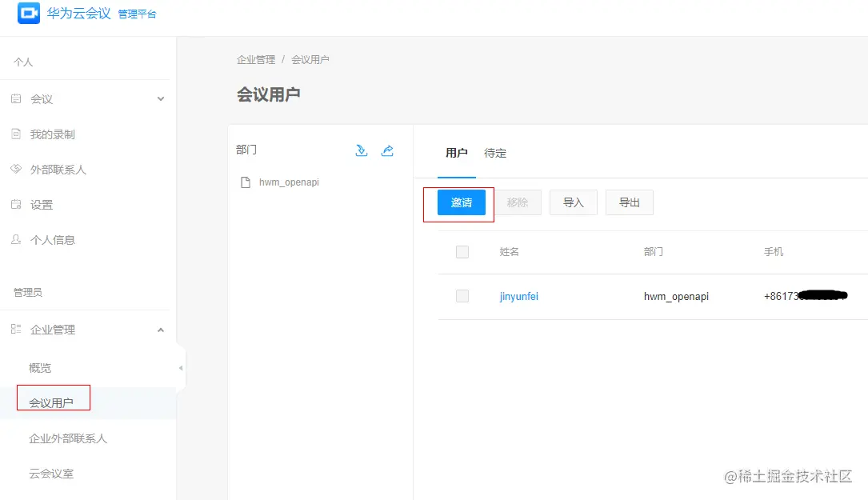Click the 我的录制 recording icon

pyautogui.click(x=16, y=134)
